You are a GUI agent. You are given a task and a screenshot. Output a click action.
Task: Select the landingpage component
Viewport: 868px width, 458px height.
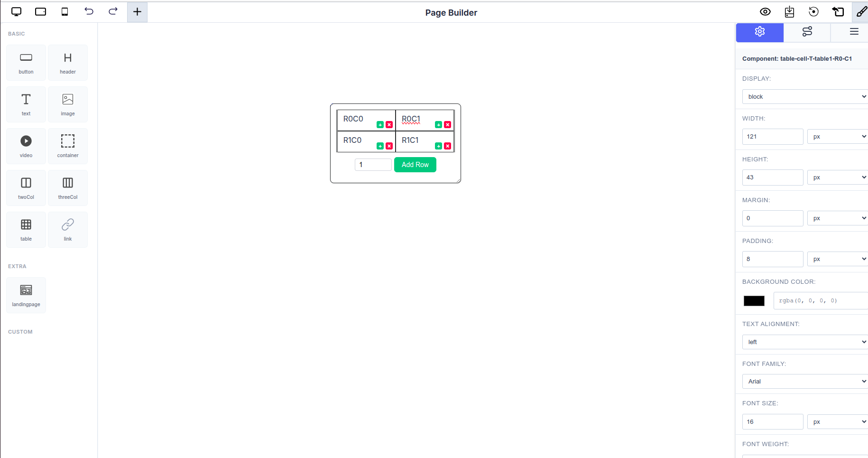(x=26, y=295)
